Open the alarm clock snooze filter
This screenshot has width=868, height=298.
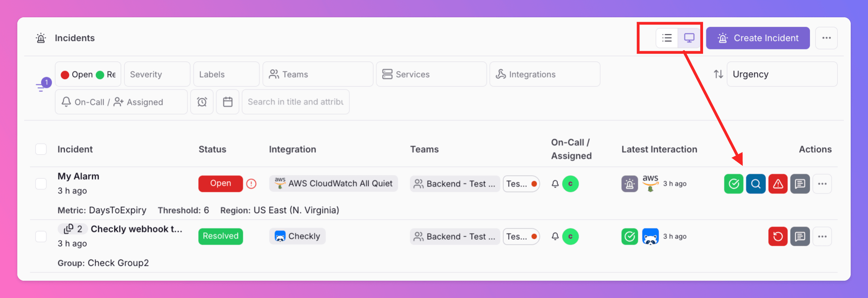pyautogui.click(x=202, y=102)
